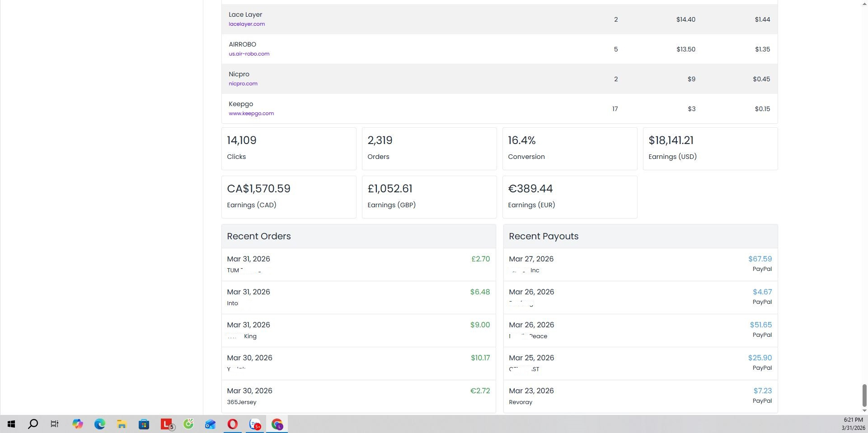Open Outlook from the taskbar
Screen dimensions: 868x433
tap(210, 424)
